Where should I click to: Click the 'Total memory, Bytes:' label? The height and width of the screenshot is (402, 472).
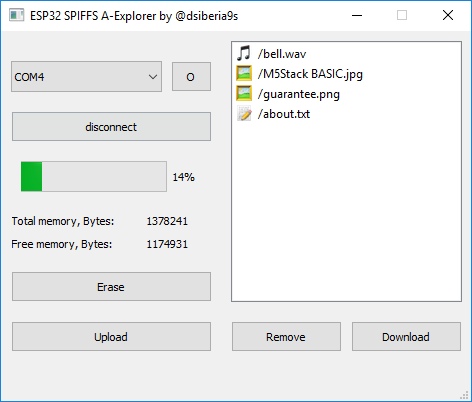[x=63, y=221]
